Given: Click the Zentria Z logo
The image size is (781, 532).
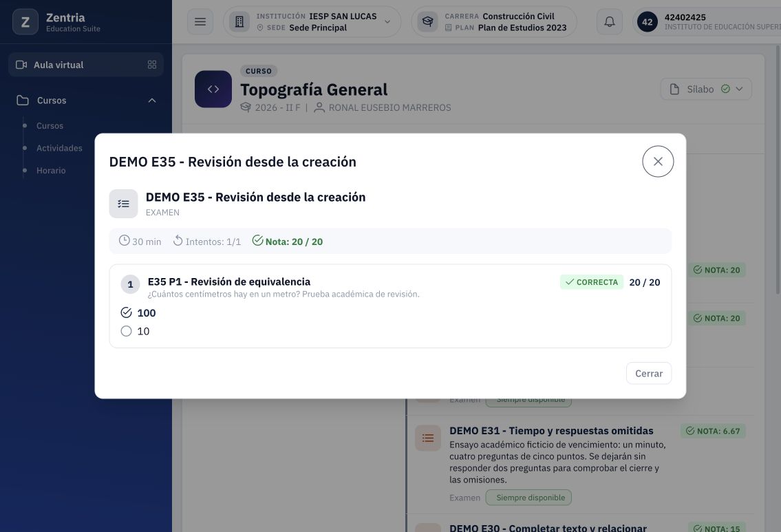Looking at the screenshot, I should point(25,22).
